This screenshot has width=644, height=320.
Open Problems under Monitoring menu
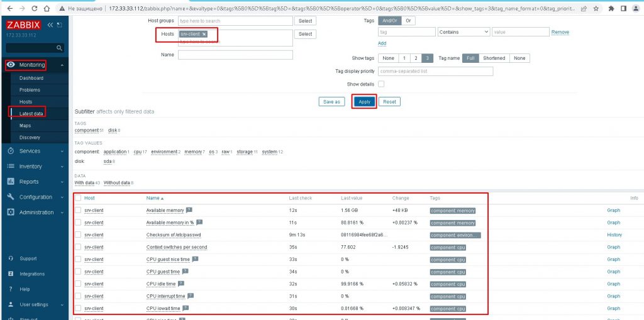pyautogui.click(x=30, y=90)
